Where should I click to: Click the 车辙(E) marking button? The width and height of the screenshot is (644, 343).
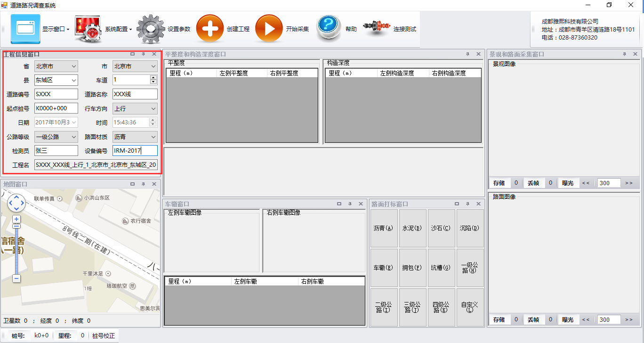click(384, 268)
